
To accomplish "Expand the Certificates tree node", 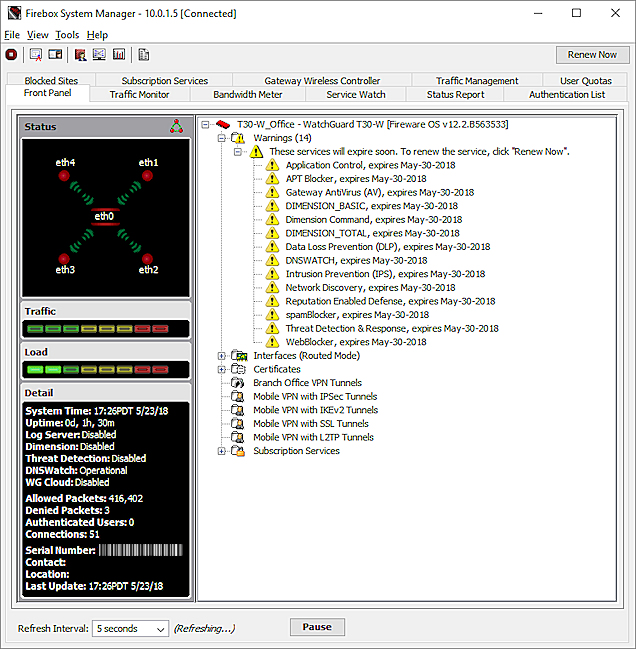I will pyautogui.click(x=222, y=369).
